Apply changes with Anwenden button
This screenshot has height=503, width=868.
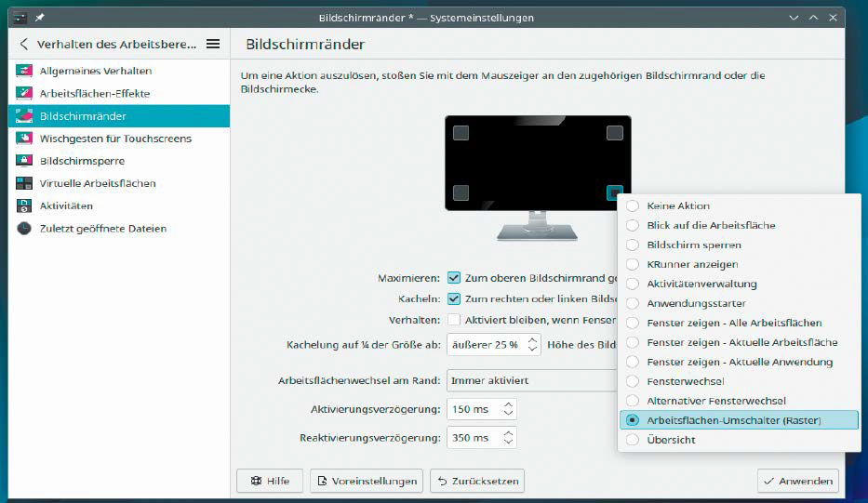798,481
